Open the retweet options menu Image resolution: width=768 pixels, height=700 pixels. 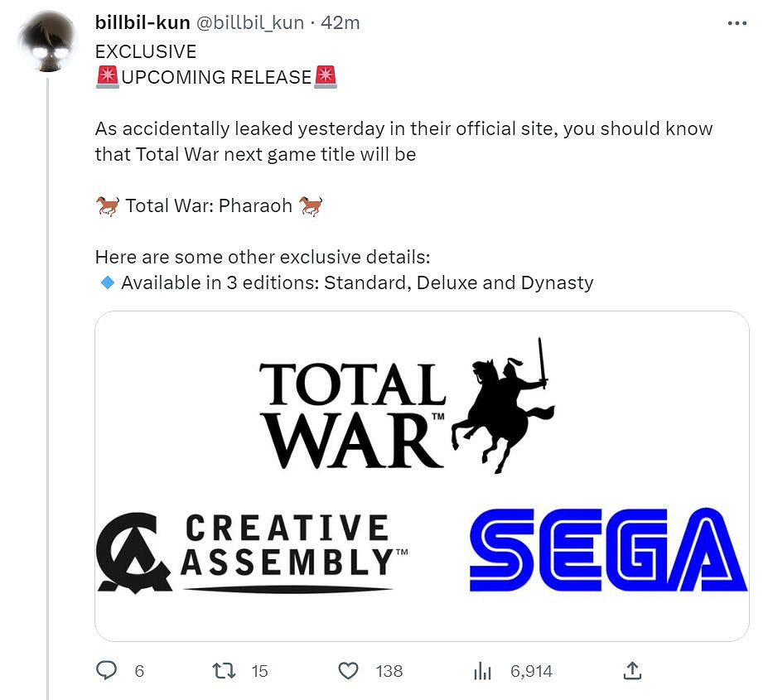[x=225, y=670]
